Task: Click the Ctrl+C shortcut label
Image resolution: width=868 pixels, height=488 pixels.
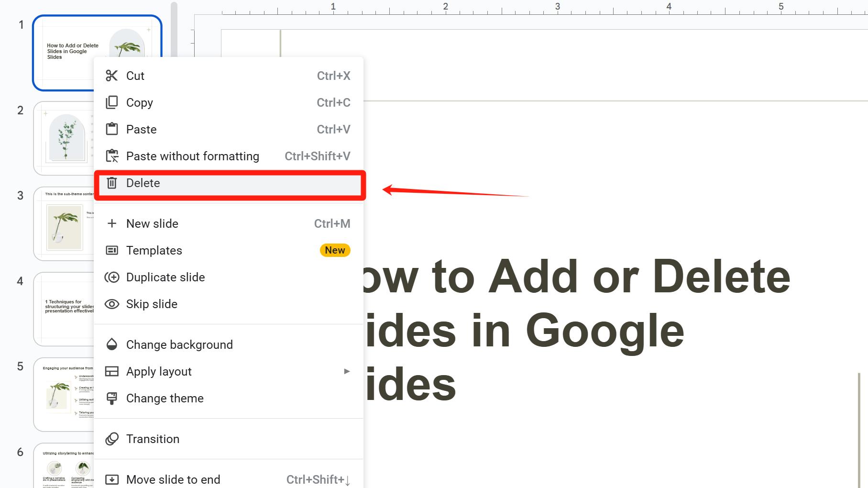Action: 333,102
